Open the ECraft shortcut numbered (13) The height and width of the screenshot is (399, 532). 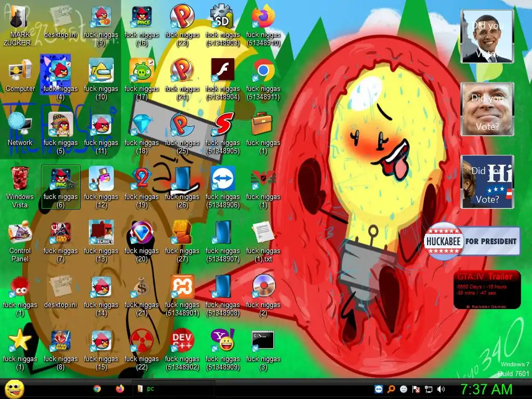coord(101,233)
